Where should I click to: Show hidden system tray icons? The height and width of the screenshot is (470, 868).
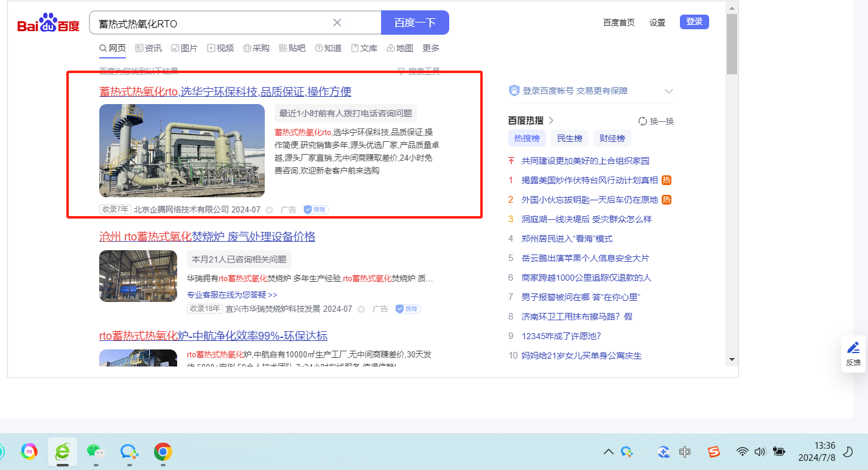click(608, 452)
